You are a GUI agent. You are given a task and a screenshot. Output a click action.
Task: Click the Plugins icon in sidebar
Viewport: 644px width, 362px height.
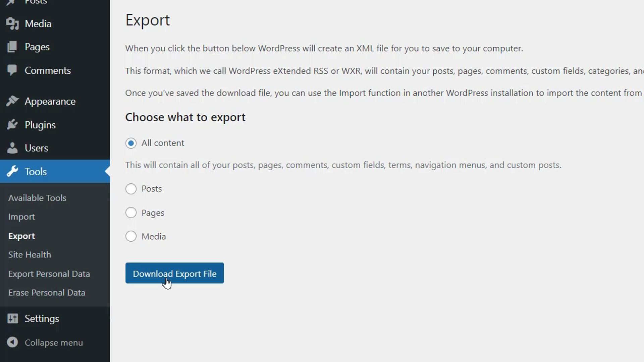click(12, 125)
